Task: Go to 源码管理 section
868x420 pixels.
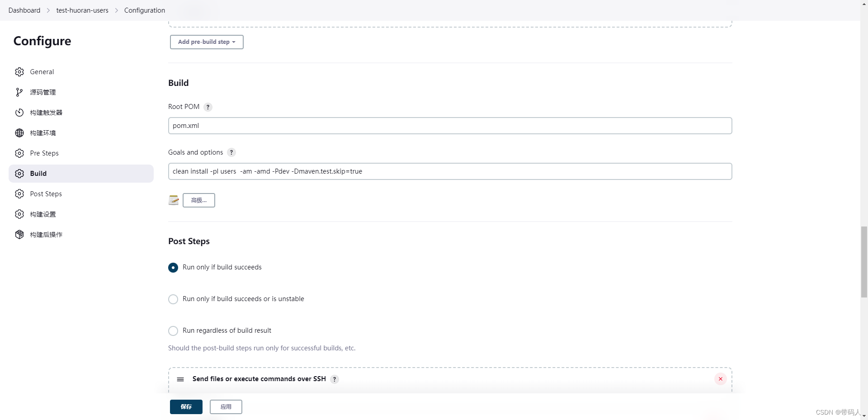Action: (x=81, y=92)
